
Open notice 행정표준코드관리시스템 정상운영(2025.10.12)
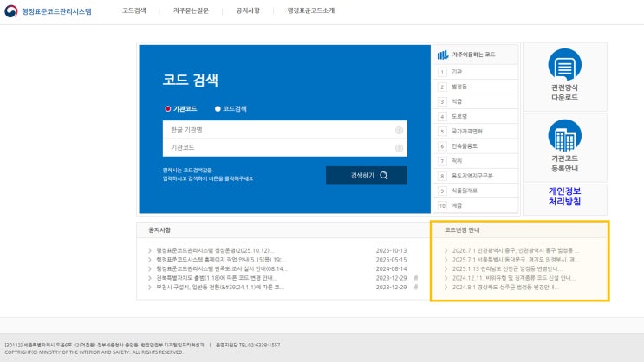(x=215, y=250)
